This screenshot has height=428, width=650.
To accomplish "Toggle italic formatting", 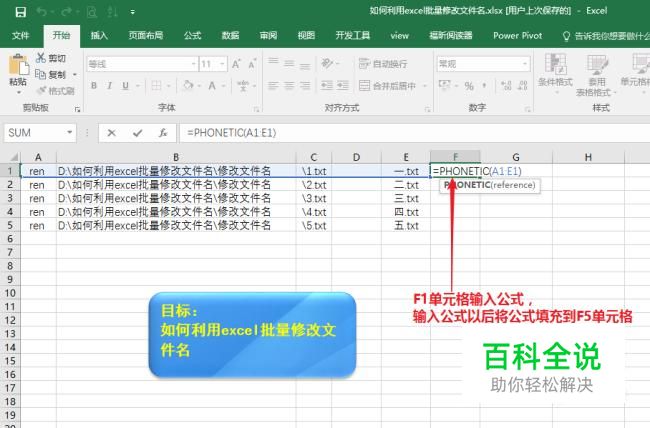I will pyautogui.click(x=109, y=86).
